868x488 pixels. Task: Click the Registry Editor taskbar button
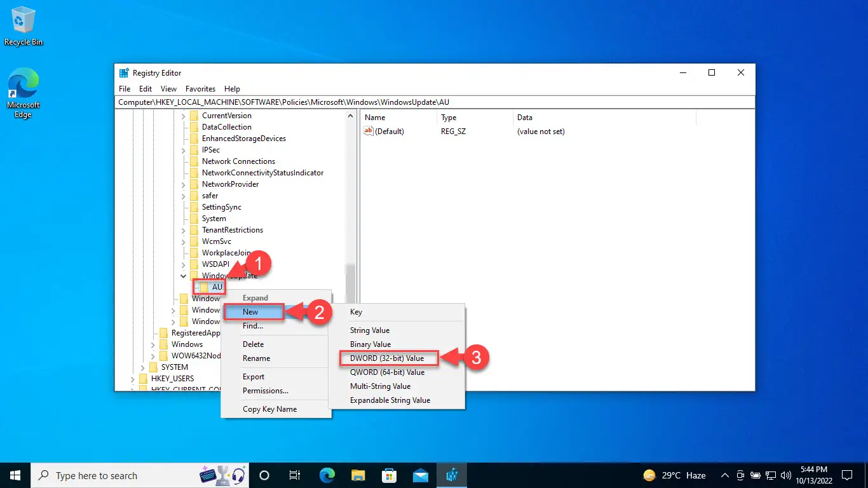click(452, 475)
